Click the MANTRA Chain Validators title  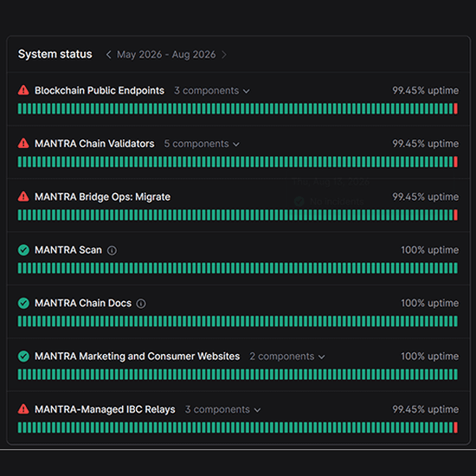coord(94,144)
